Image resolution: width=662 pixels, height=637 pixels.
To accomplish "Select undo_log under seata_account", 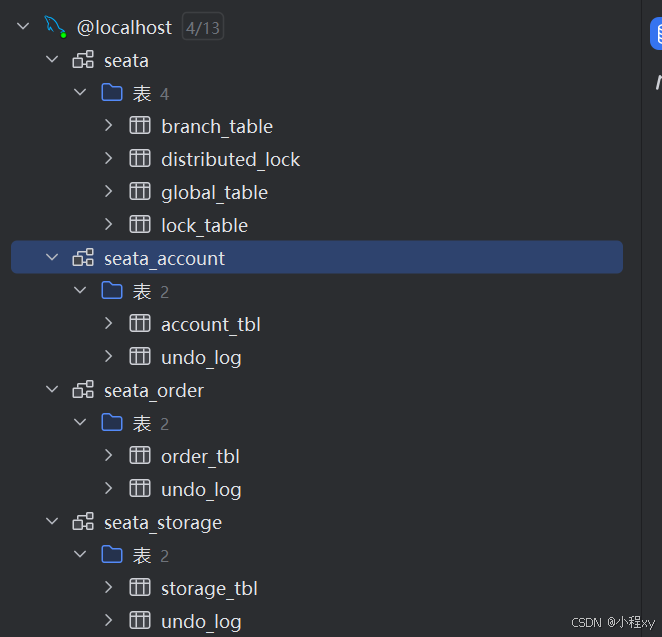I will point(201,358).
